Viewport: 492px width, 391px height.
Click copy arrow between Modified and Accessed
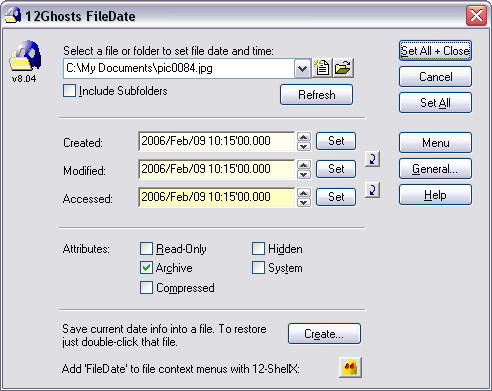click(x=372, y=190)
